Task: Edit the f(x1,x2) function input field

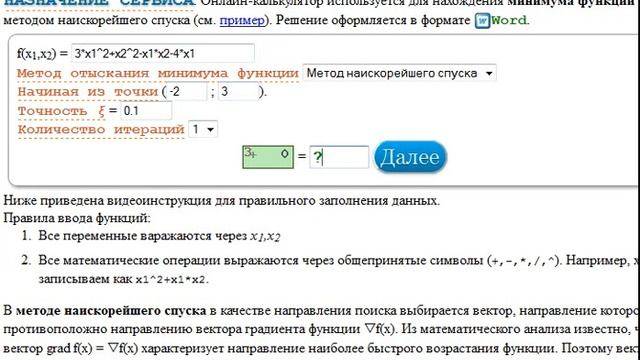Action: tap(162, 53)
